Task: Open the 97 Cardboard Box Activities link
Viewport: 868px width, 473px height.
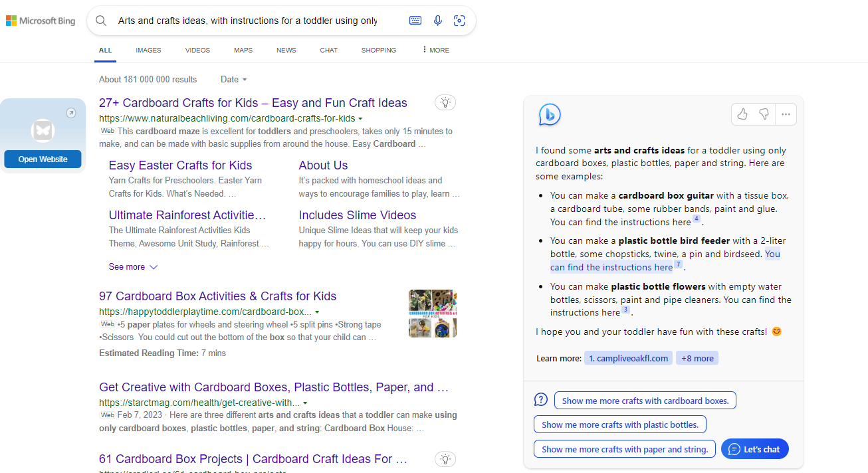Action: 218,296
